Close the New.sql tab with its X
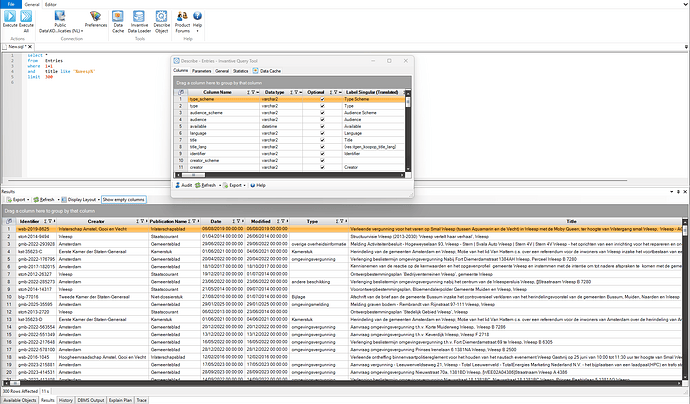Screen dimensions: 690x404 point(30,47)
